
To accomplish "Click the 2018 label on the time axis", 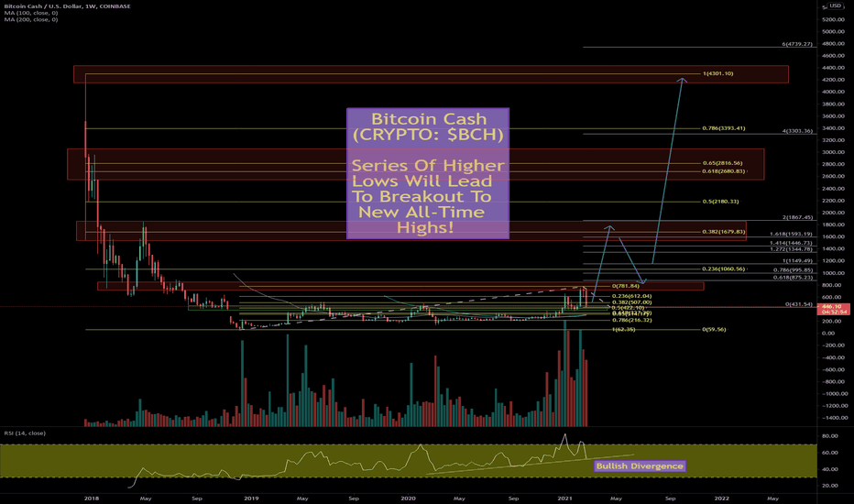I will (x=92, y=498).
